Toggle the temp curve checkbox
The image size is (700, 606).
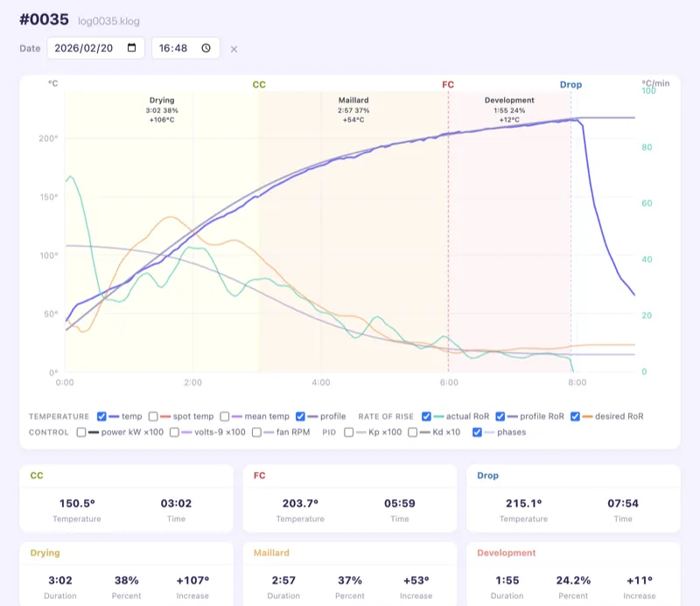point(102,417)
